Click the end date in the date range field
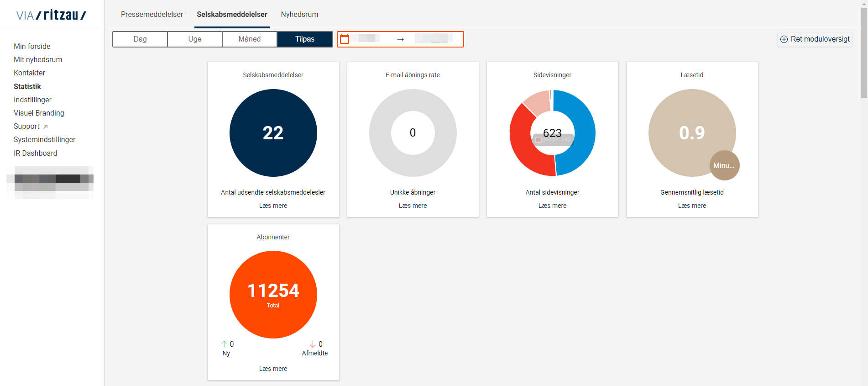This screenshot has height=386, width=868. tap(434, 39)
